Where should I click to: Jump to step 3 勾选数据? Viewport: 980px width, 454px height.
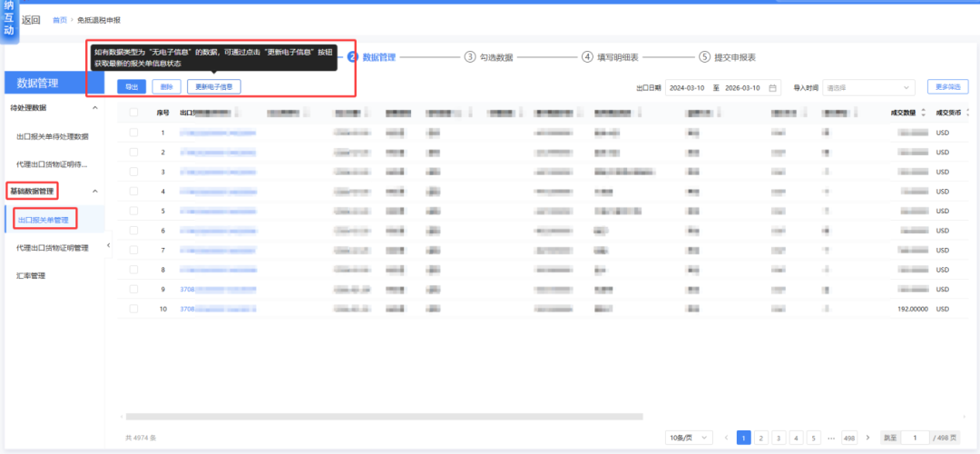point(489,57)
